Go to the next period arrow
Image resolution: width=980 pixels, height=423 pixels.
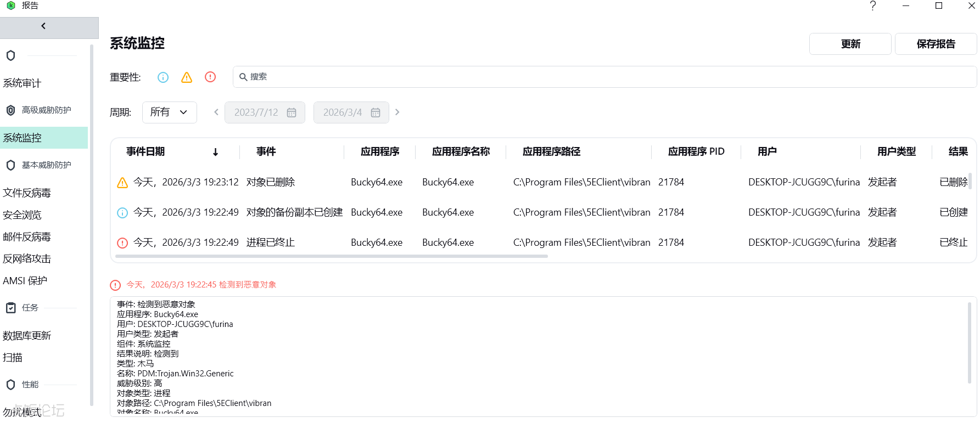click(x=397, y=112)
